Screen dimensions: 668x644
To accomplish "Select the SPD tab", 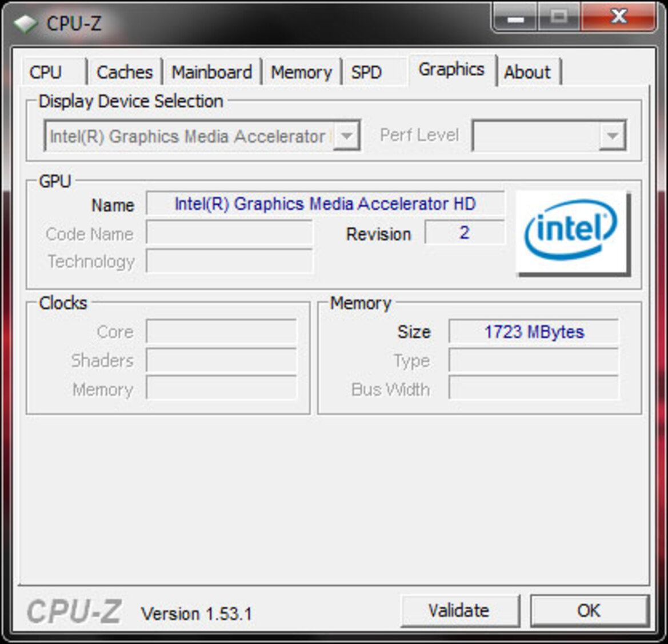I will pyautogui.click(x=375, y=71).
